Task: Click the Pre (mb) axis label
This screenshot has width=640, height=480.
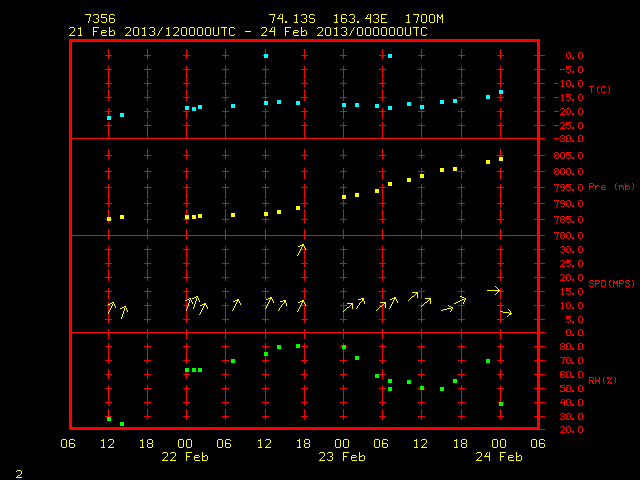Action: [x=611, y=187]
